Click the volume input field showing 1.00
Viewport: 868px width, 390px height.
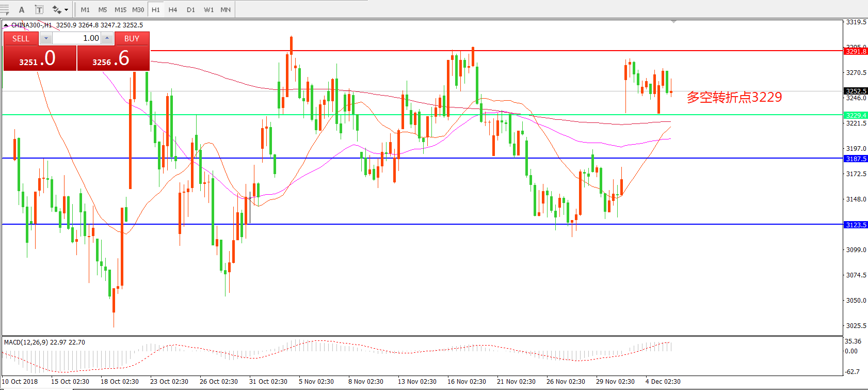coord(76,38)
